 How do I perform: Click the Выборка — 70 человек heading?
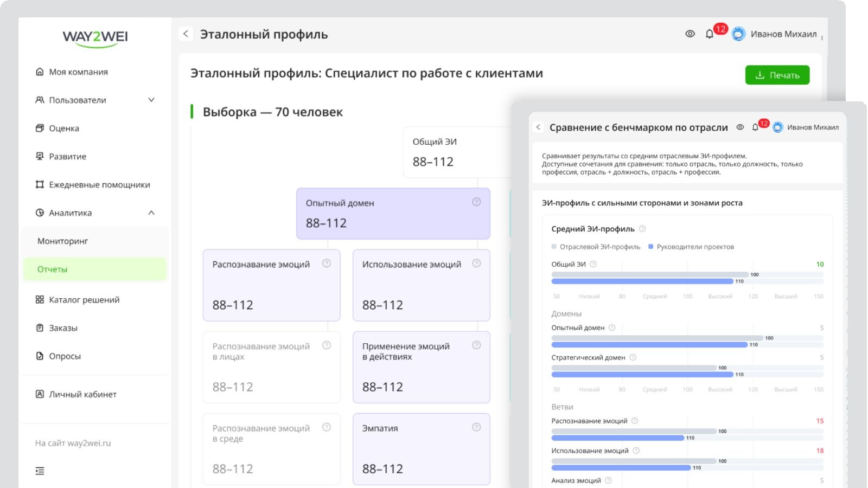[x=272, y=112]
